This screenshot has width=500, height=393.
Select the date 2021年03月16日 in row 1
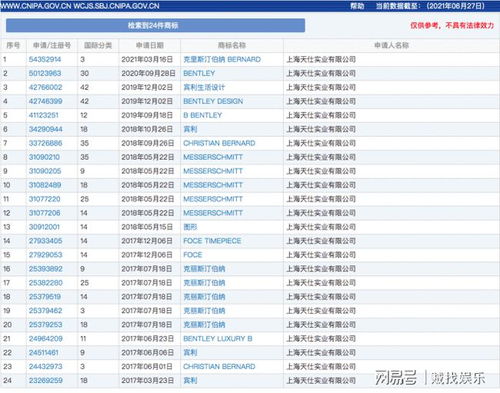pos(147,59)
